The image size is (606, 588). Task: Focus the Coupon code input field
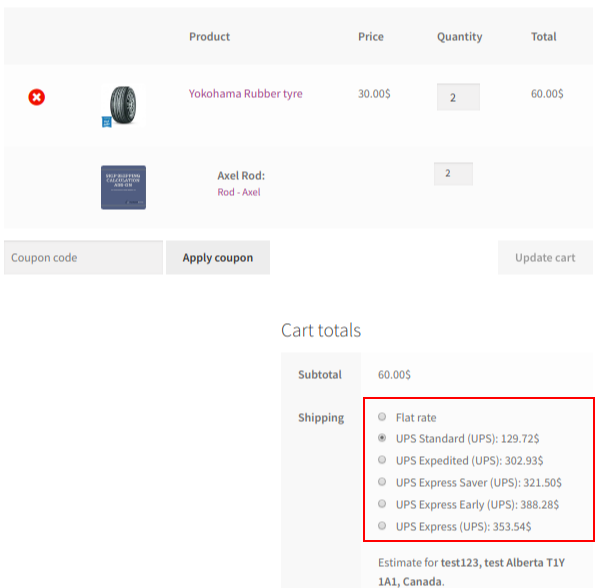(x=83, y=258)
